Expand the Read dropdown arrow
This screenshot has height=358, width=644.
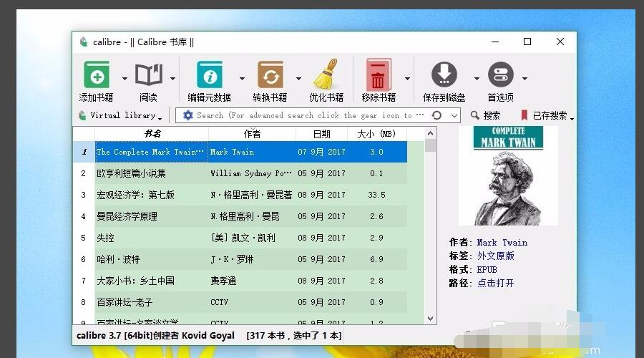pyautogui.click(x=173, y=78)
